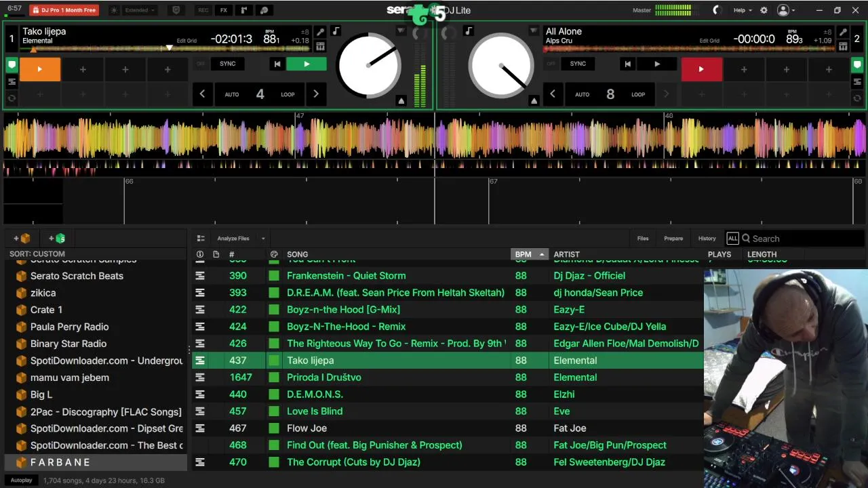This screenshot has height=488, width=868.
Task: Toggle 4-beat auto loop on deck 1
Action: click(260, 94)
